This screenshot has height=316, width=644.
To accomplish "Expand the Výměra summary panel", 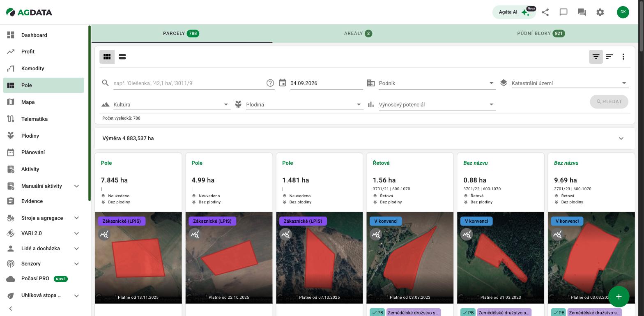I will pos(365,138).
